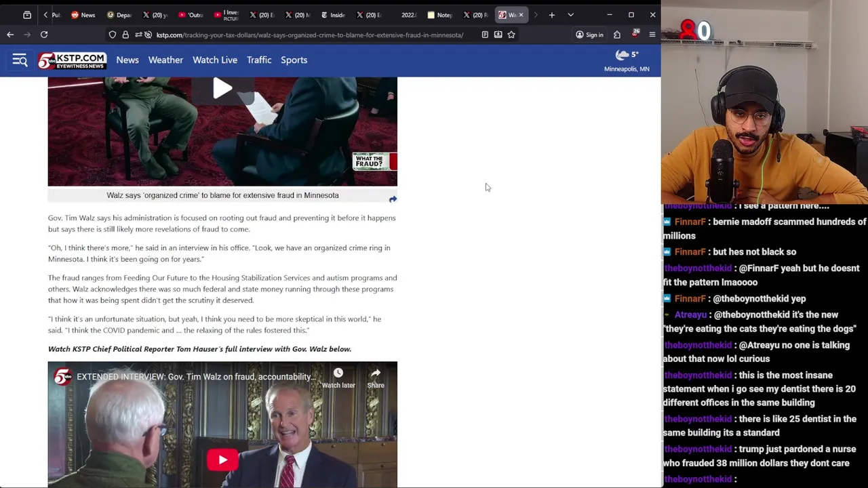Click the save icon beside the reader view

(498, 35)
